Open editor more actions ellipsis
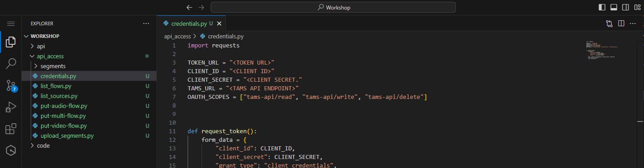This screenshot has width=644, height=168. coord(633,23)
